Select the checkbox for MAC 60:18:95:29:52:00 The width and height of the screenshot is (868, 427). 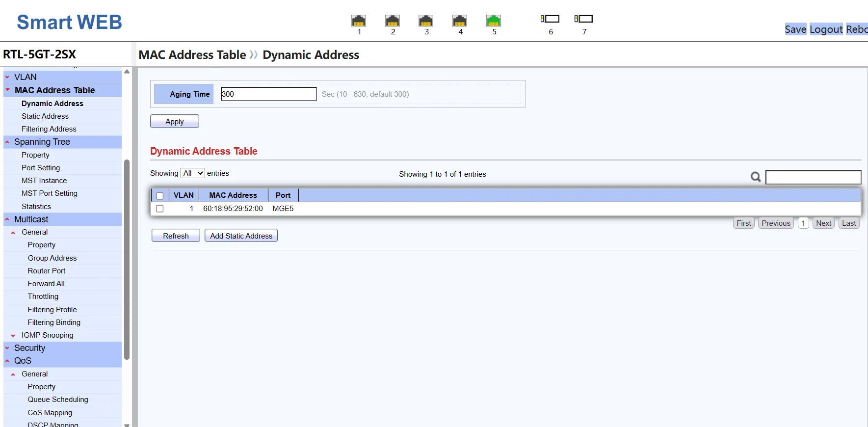tap(159, 209)
